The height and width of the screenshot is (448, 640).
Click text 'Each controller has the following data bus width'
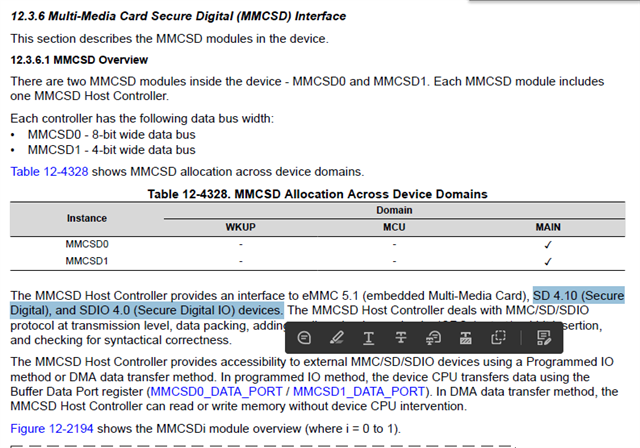click(142, 118)
